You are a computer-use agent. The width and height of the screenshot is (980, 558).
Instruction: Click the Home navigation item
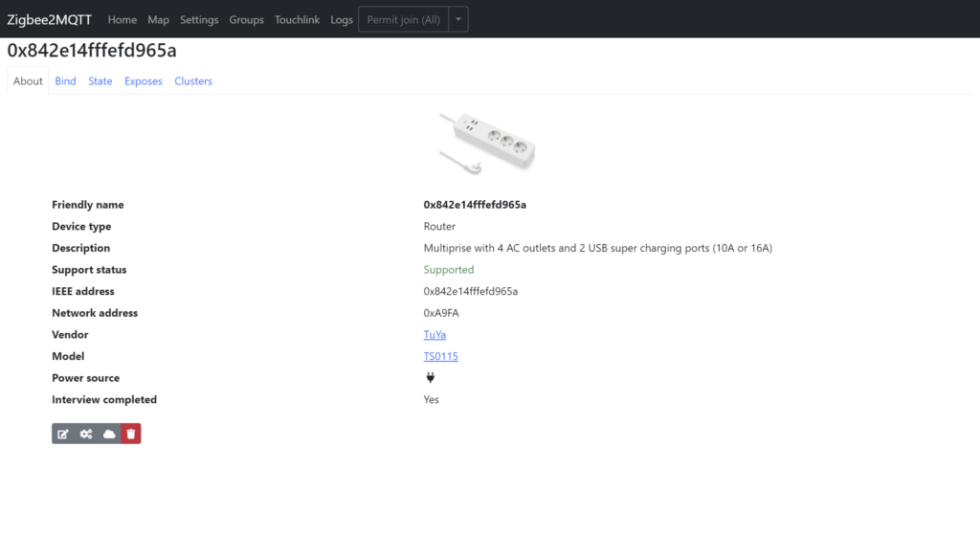122,19
